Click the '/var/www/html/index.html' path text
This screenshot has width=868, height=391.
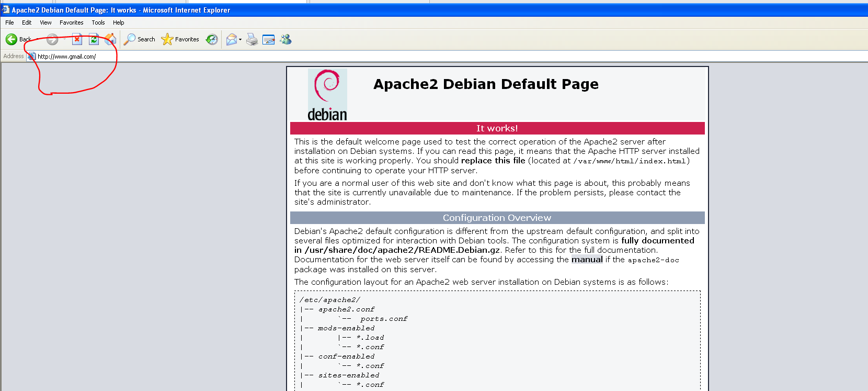(630, 161)
